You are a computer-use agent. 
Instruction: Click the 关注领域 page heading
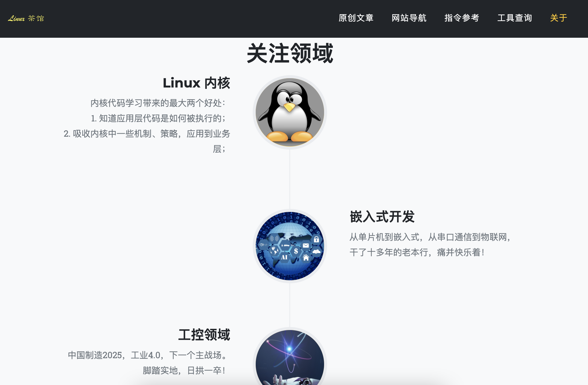pos(290,53)
